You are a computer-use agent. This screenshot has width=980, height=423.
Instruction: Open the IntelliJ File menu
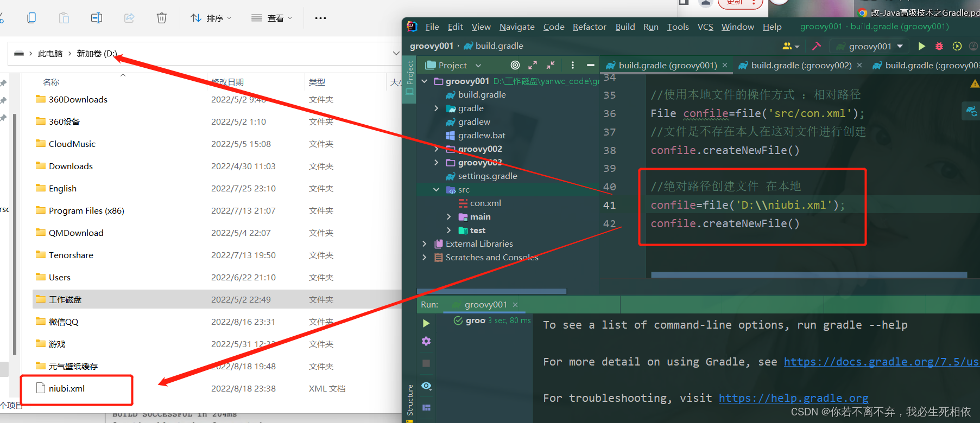[432, 27]
